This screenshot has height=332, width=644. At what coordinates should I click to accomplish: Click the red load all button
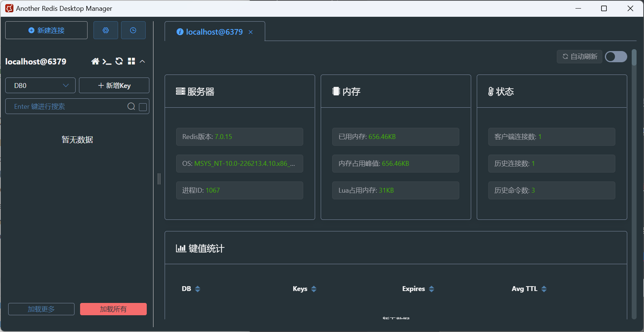point(113,309)
